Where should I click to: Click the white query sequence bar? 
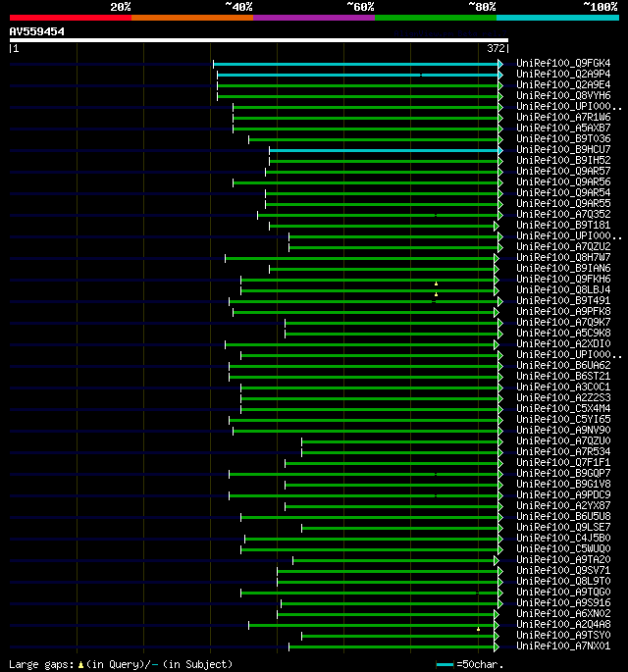[x=259, y=40]
